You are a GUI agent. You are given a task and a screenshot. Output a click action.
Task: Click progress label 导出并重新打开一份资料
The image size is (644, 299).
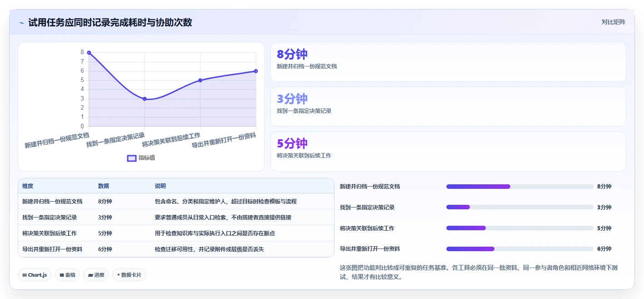tap(370, 249)
